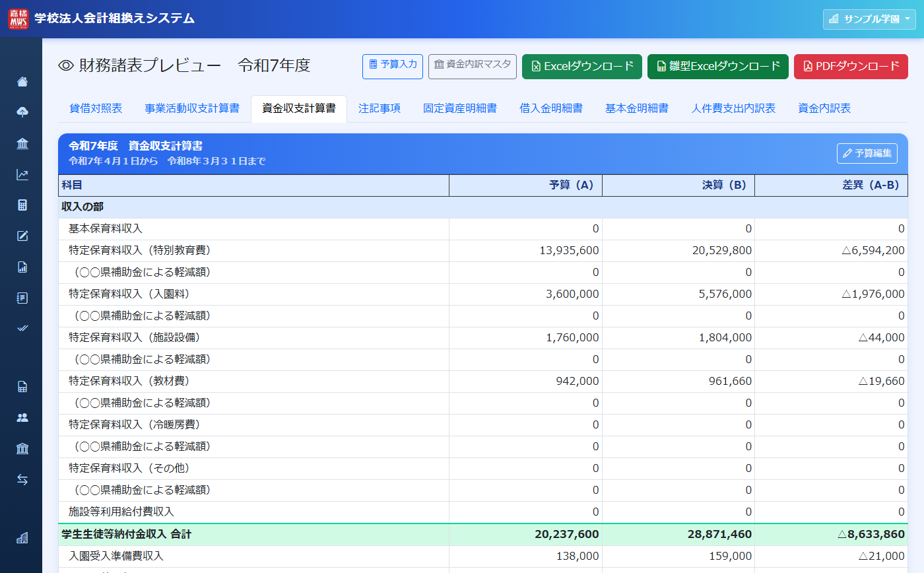Show the 固定資産明細書 tab

pyautogui.click(x=460, y=109)
